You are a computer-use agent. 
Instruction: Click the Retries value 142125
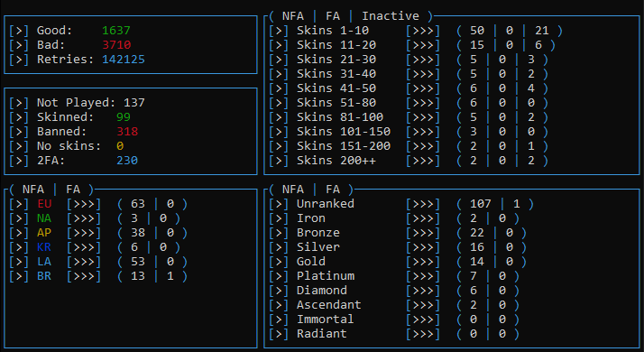click(124, 60)
